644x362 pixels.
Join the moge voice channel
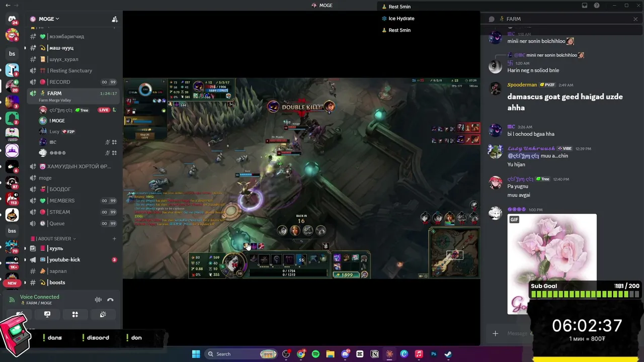73,178
